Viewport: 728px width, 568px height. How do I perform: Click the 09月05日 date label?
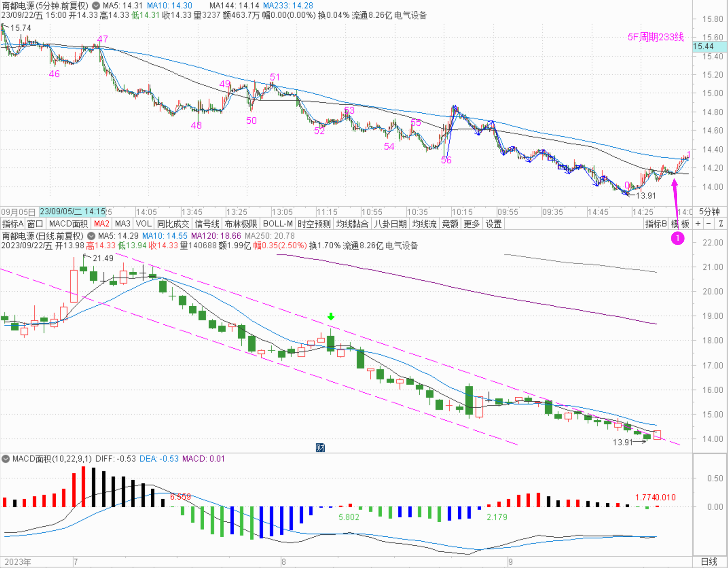click(x=18, y=212)
